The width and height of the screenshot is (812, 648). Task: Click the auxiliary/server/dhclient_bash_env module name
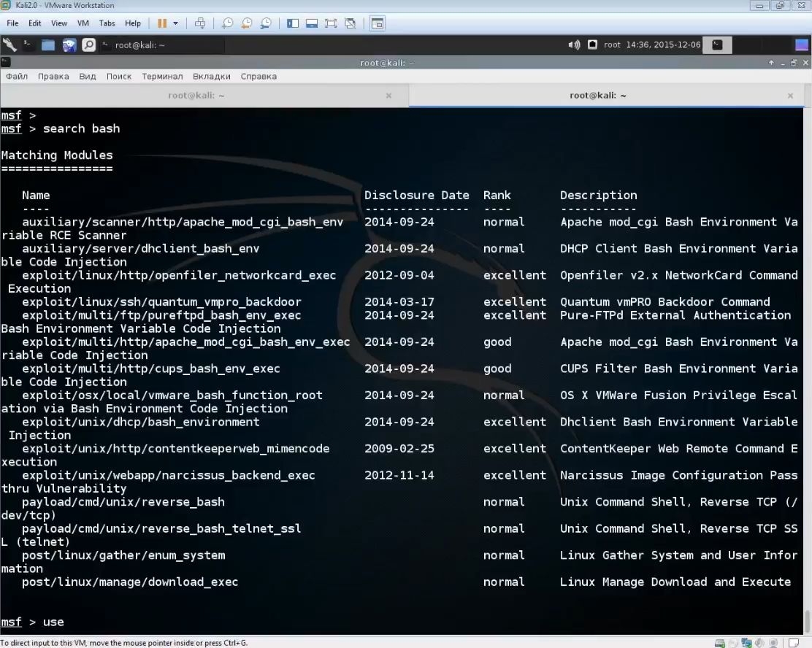point(140,248)
